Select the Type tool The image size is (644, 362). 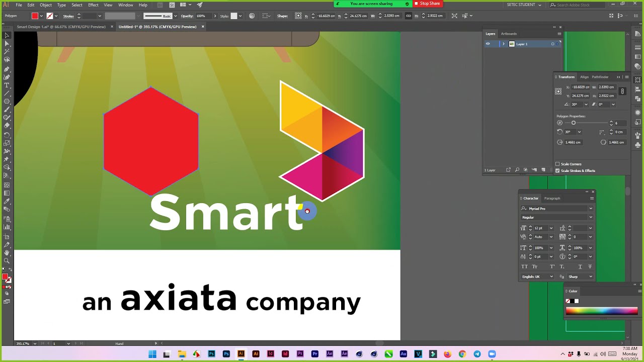[7, 85]
